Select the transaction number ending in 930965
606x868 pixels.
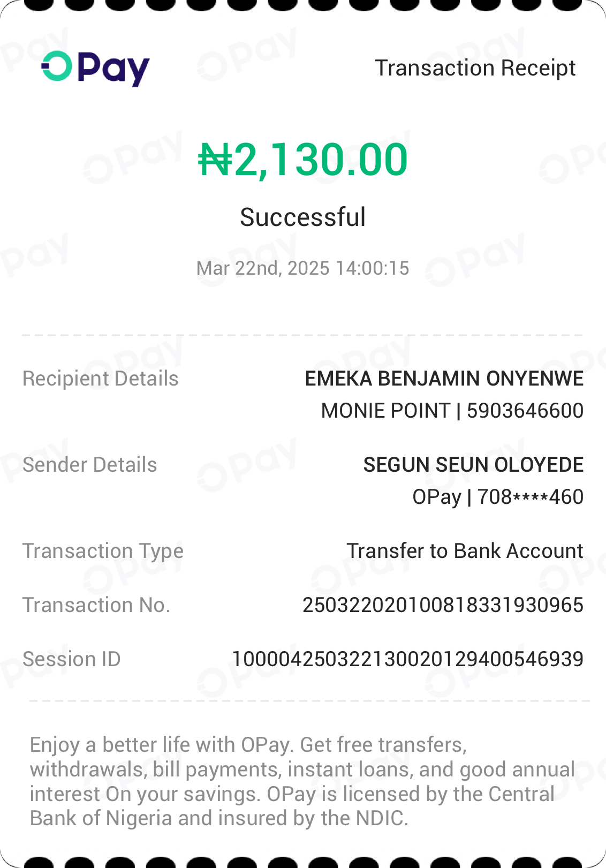[443, 605]
